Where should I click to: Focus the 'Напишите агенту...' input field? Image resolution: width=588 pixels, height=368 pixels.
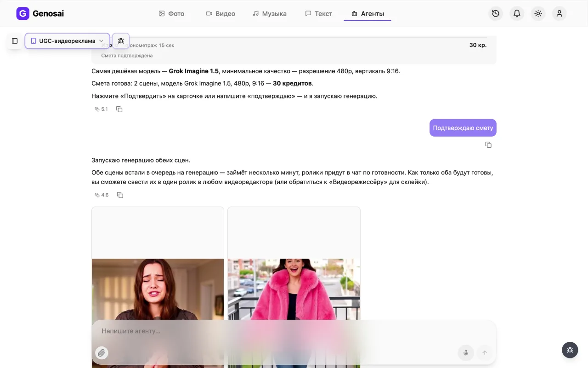tap(294, 331)
